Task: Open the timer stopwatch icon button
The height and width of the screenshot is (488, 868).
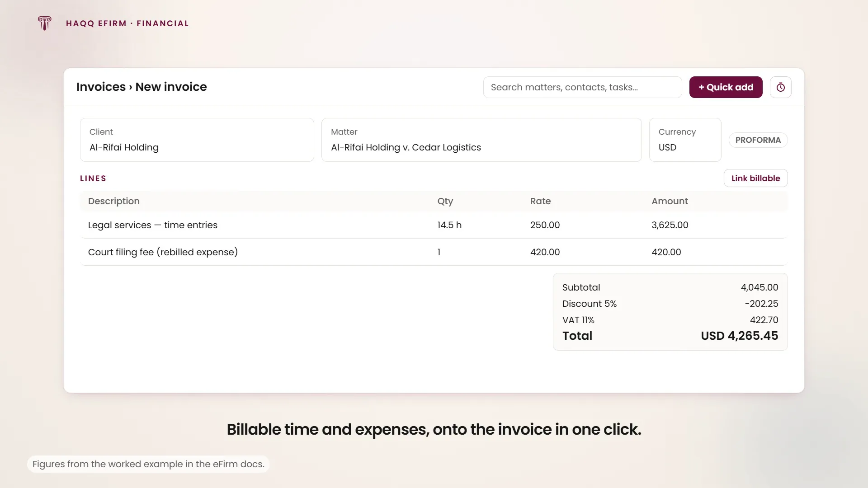Action: [x=780, y=87]
